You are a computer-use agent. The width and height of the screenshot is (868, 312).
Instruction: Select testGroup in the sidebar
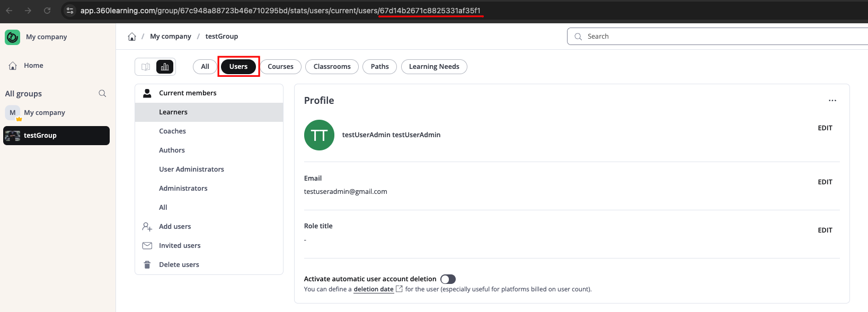pyautogui.click(x=57, y=136)
